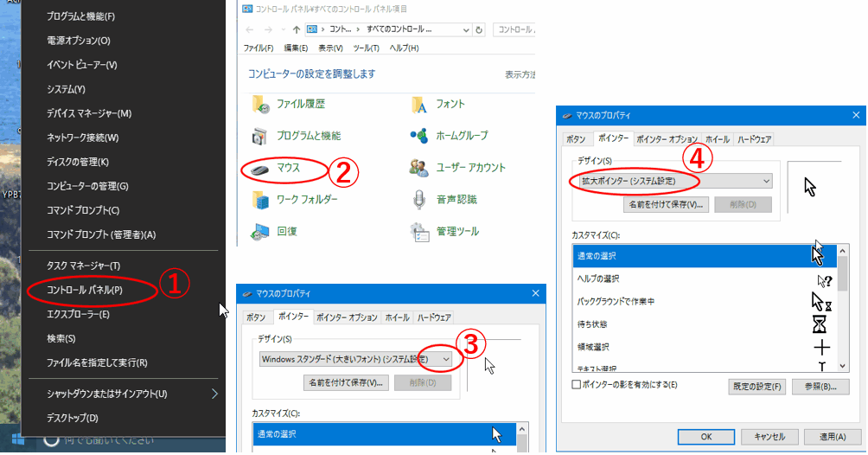Viewport: 868px width, 455px height.
Task: Switch to ハードウェア tab in right mouse dialog
Action: (754, 139)
